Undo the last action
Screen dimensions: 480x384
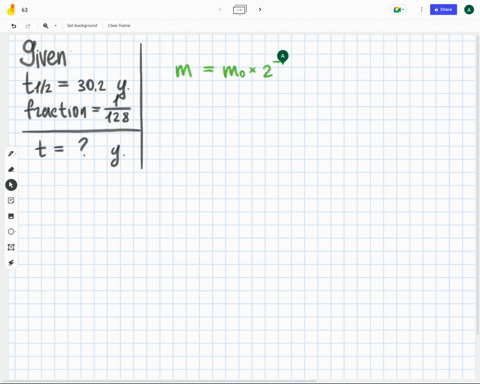[14, 26]
